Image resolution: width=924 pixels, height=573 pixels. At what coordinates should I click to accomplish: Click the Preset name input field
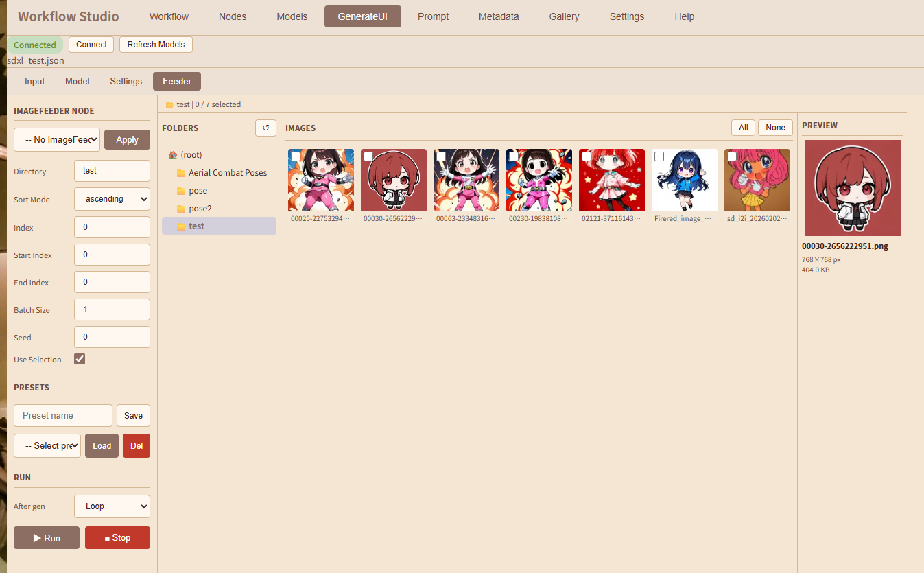[63, 415]
